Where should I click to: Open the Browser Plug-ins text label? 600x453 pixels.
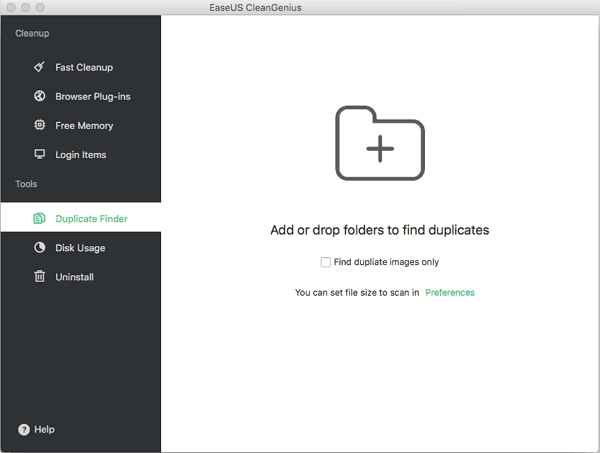click(x=93, y=96)
